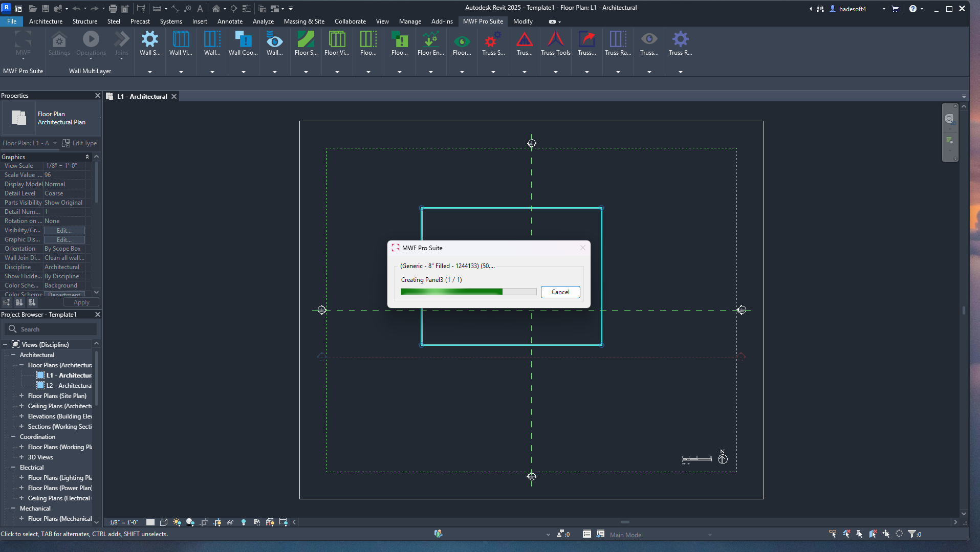
Task: Open the view scale 1/8" = 1'-0" selector
Action: click(124, 522)
